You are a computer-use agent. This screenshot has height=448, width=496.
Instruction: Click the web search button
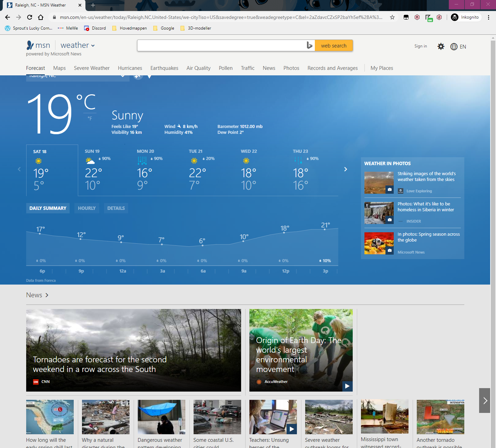[x=334, y=45]
